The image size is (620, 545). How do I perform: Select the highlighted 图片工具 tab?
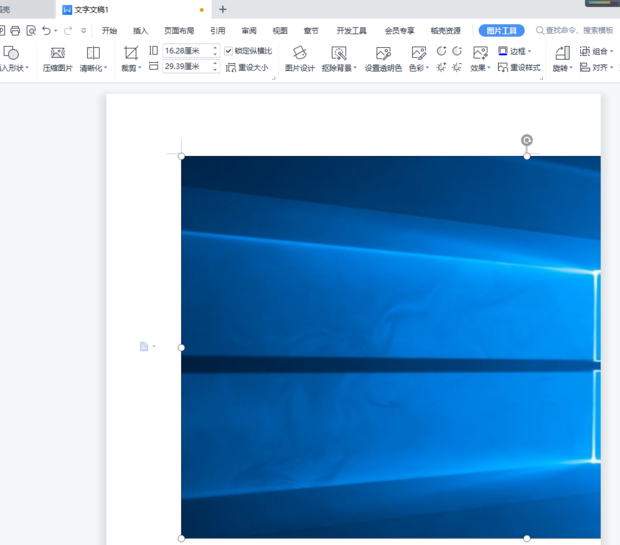(501, 31)
